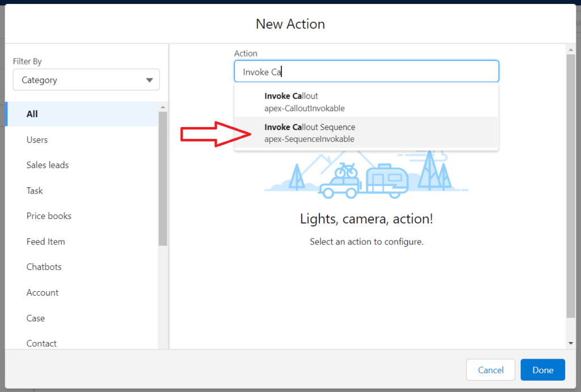
Task: Open the Price books category
Action: (x=49, y=216)
